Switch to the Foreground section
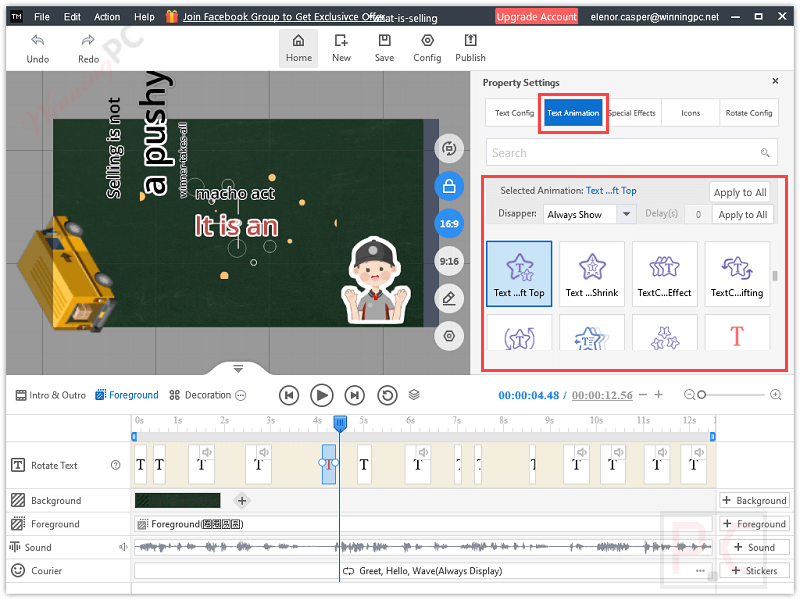Image resolution: width=800 pixels, height=600 pixels. (127, 395)
